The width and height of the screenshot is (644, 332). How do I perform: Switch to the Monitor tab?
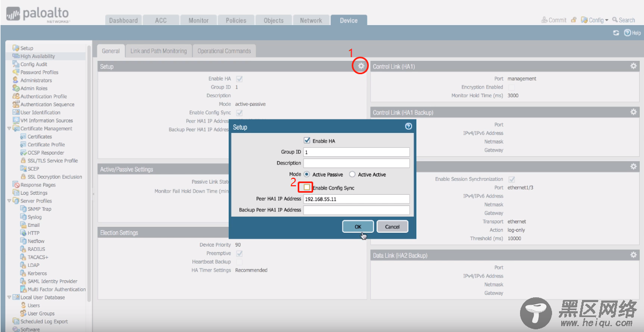198,20
